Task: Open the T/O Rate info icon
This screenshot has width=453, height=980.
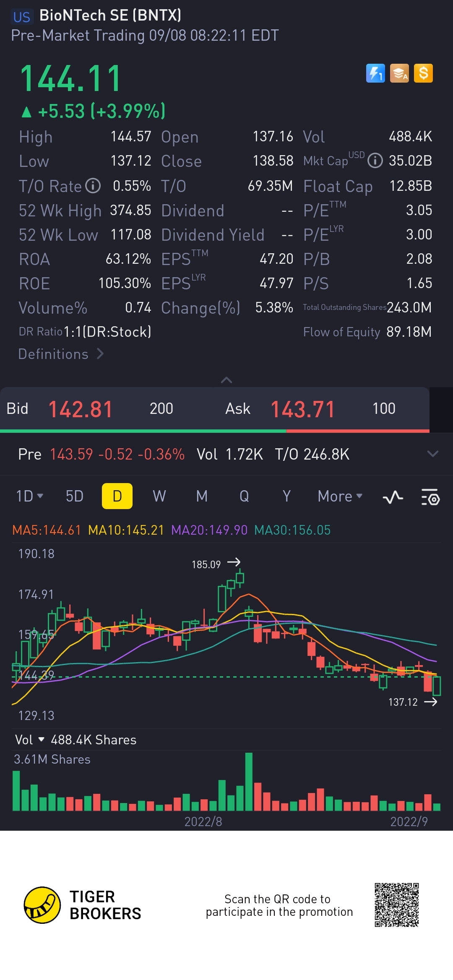Action: [93, 186]
